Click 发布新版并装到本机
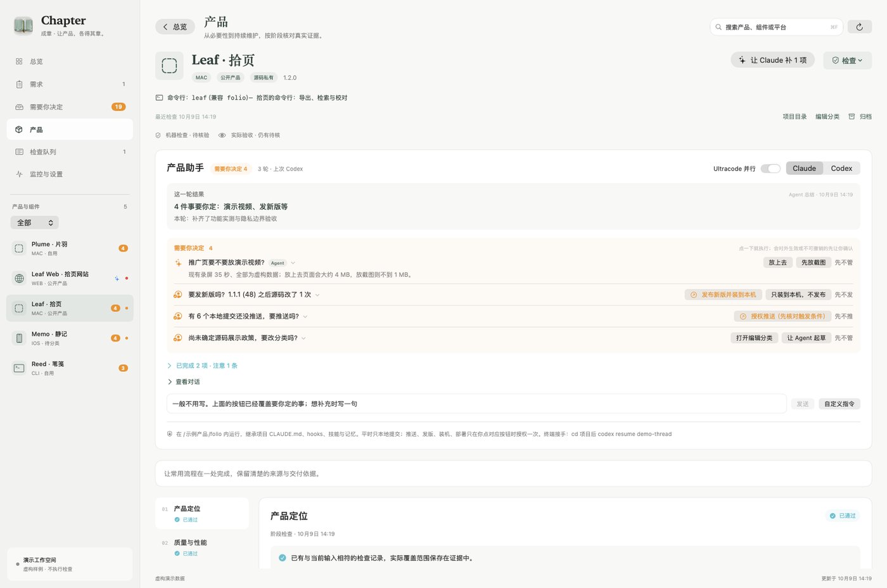Viewport: 887px width, 588px height. coord(723,295)
